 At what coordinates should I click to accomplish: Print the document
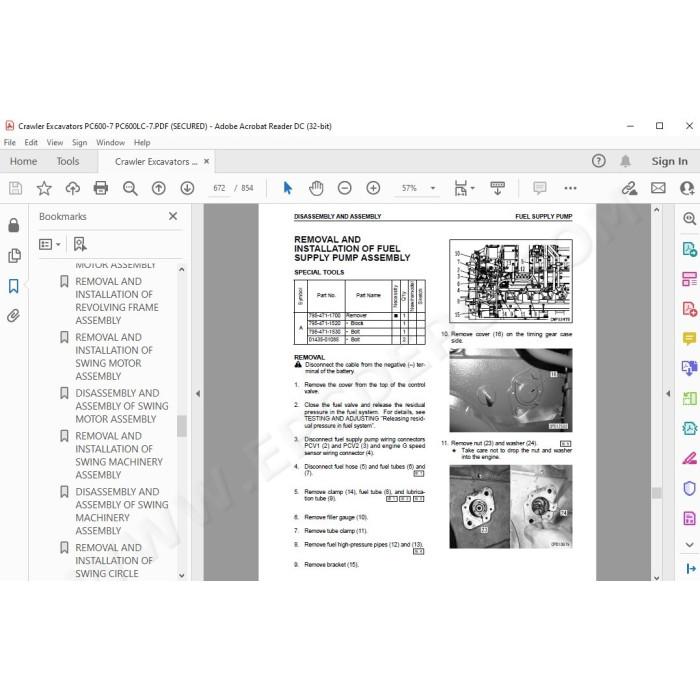100,188
